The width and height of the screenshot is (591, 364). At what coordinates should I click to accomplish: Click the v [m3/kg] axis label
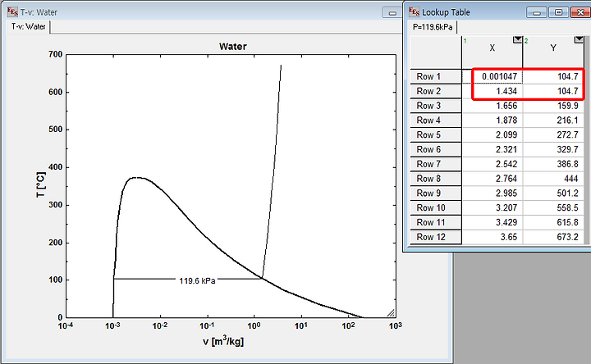(223, 341)
